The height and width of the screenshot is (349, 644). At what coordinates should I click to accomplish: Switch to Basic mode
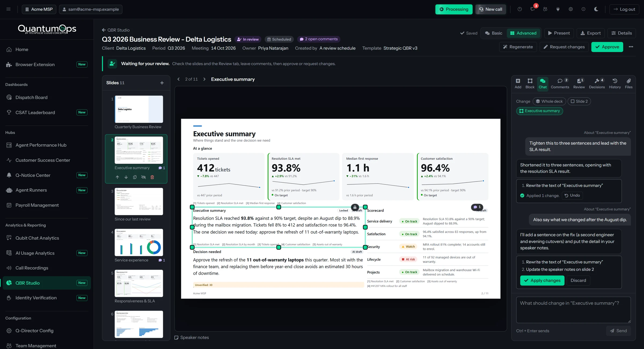point(494,33)
